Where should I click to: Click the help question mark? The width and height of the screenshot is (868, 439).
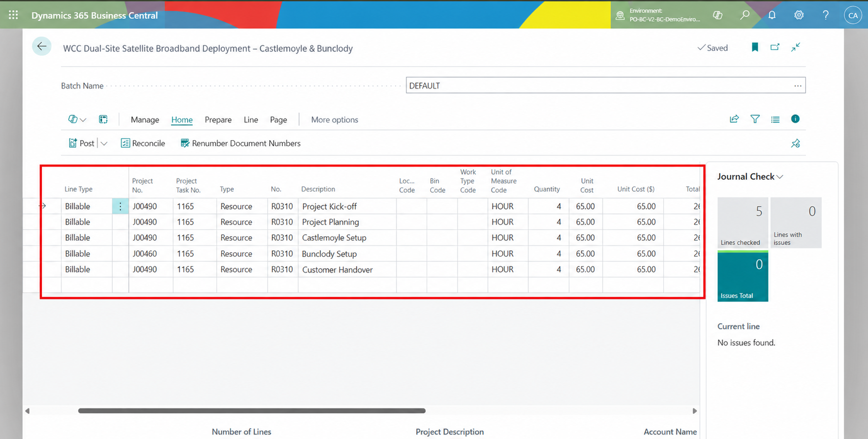coord(826,15)
